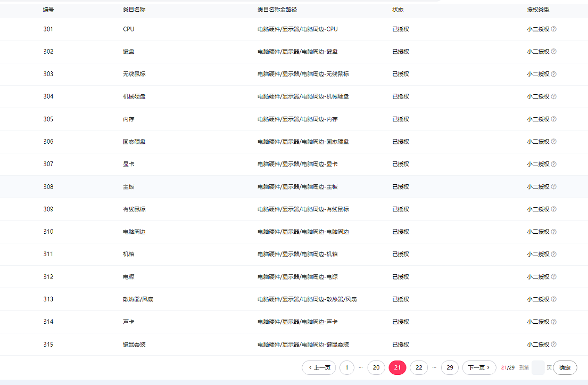Click help icon beside 小二授权 in row 303

[x=553, y=74]
